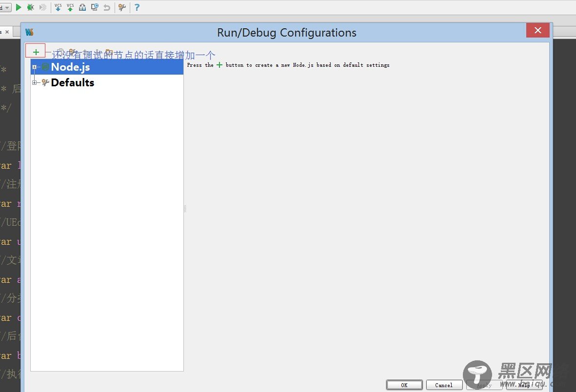Open the run configuration dropdown in main toolbar
Screen dimensions: 576x392
[x=5, y=7]
